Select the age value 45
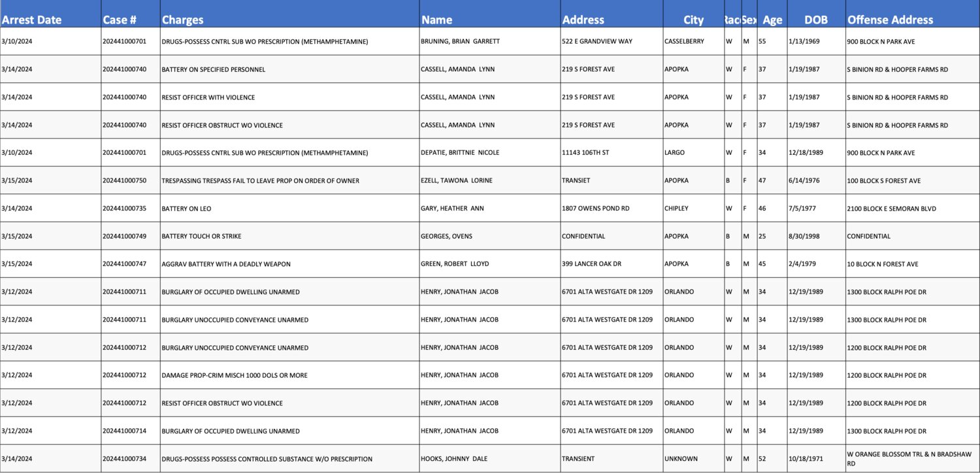The height and width of the screenshot is (474, 980). tap(762, 264)
